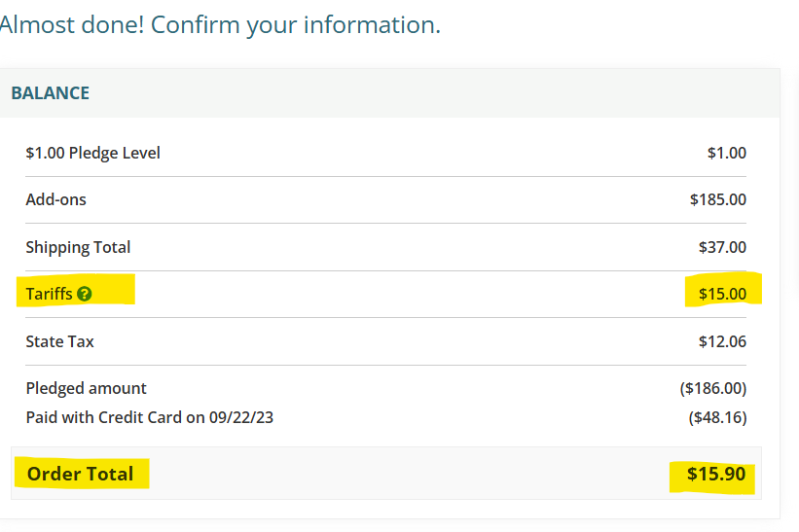Click the Pledged amount label

[x=86, y=388]
